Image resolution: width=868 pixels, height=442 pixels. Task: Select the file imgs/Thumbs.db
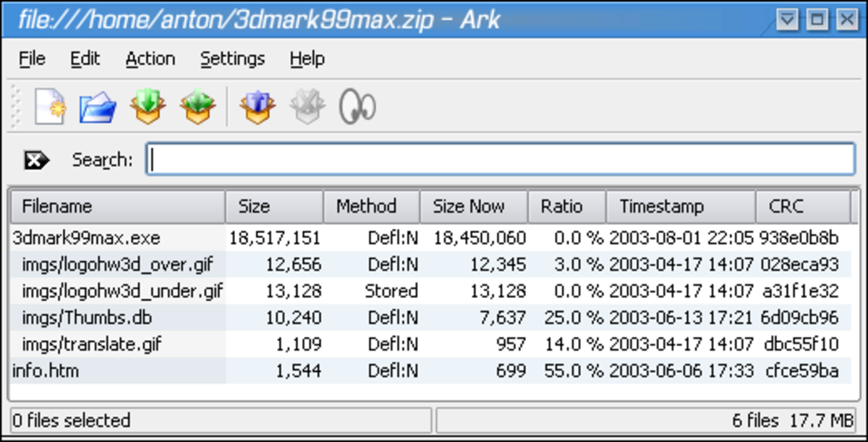[x=87, y=318]
